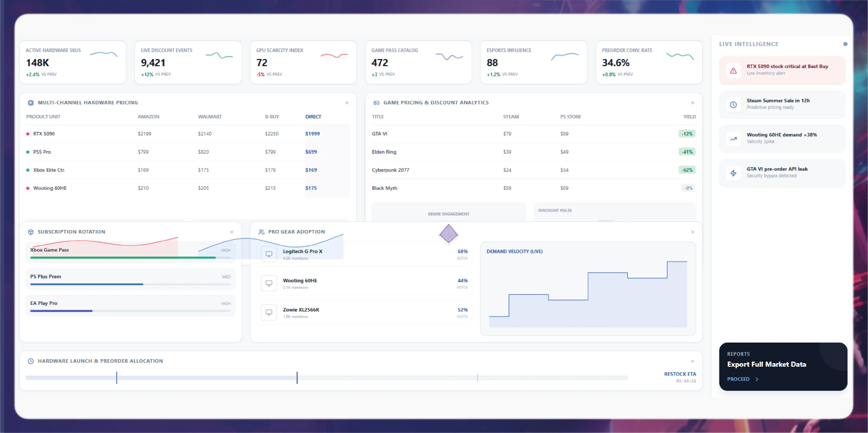
Task: Click the B-BUY column header
Action: (272, 117)
